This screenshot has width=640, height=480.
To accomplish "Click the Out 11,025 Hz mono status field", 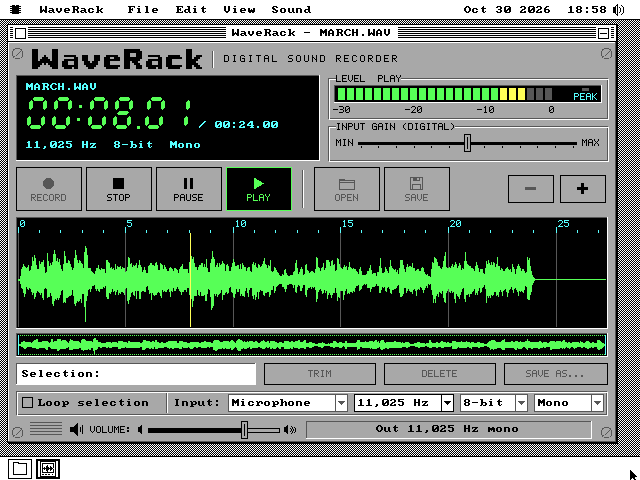I will pyautogui.click(x=448, y=429).
